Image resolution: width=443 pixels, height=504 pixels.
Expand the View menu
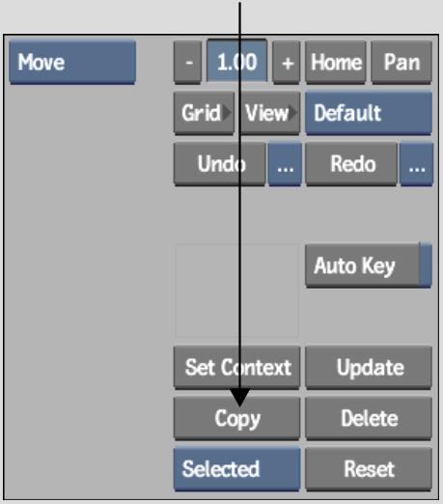pos(269,113)
